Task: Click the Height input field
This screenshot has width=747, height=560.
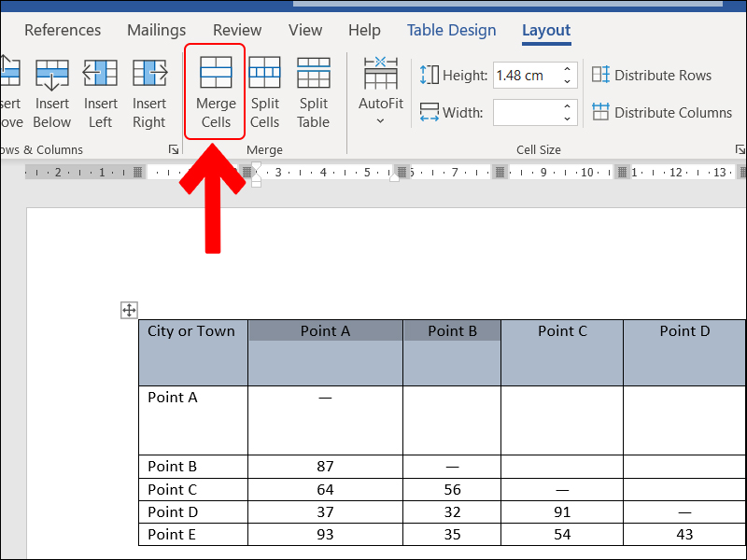Action: (525, 76)
